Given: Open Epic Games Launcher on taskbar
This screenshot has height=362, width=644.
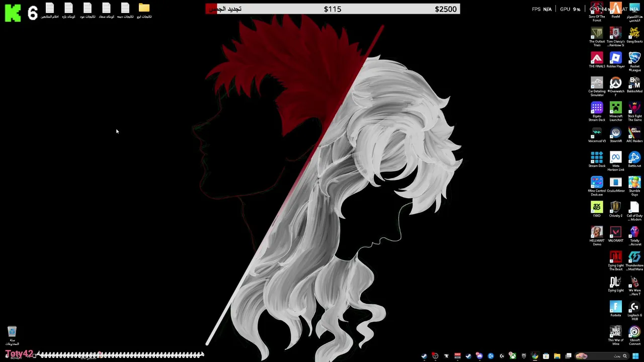Looking at the screenshot, I should coord(524,356).
